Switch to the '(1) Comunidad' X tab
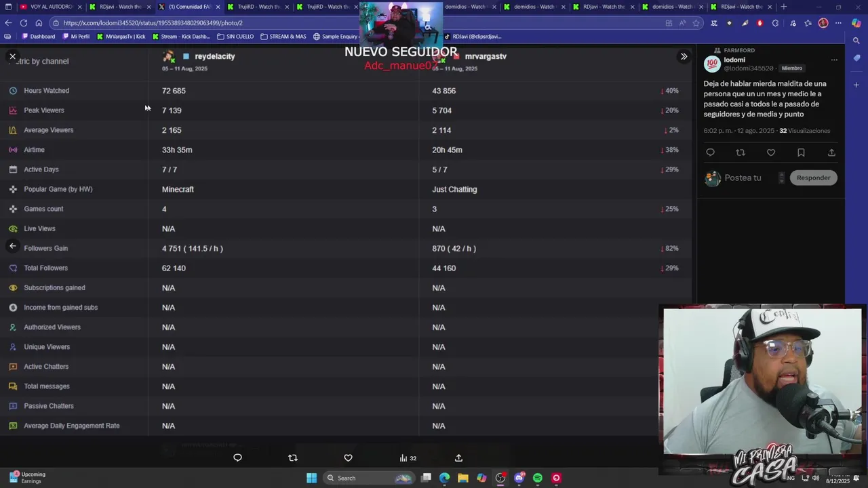The width and height of the screenshot is (868, 488). [189, 7]
